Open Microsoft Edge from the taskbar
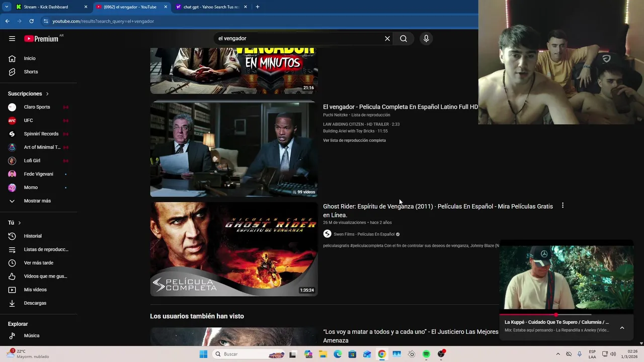This screenshot has height=362, width=644. pos(338,354)
